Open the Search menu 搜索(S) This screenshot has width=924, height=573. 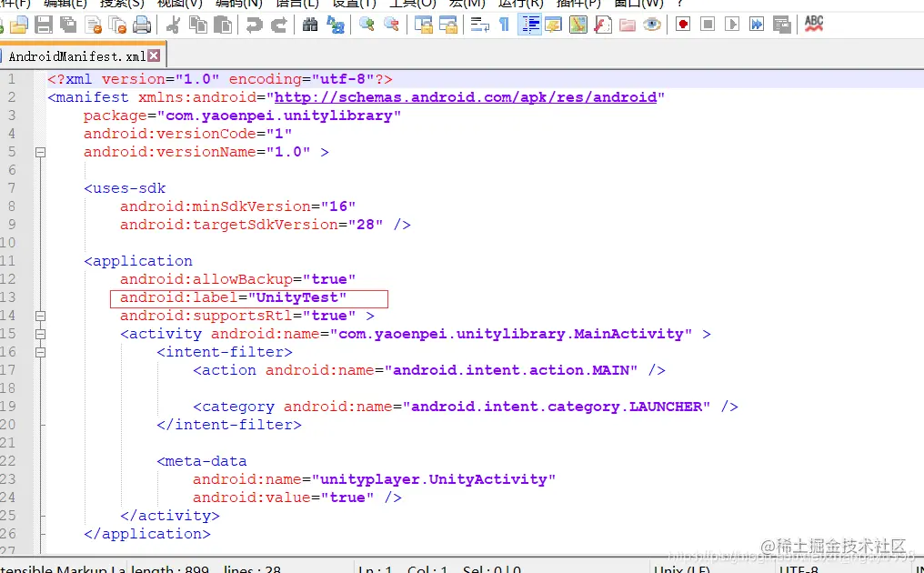coord(122,4)
